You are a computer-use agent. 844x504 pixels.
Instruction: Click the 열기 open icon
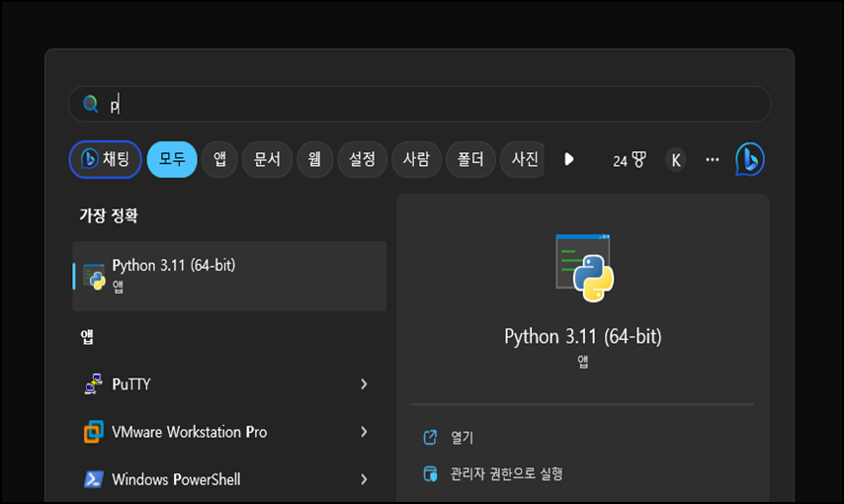[x=430, y=437]
